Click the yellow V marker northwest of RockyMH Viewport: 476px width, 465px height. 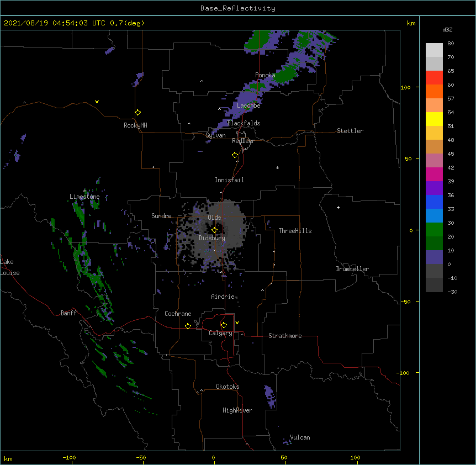(97, 102)
